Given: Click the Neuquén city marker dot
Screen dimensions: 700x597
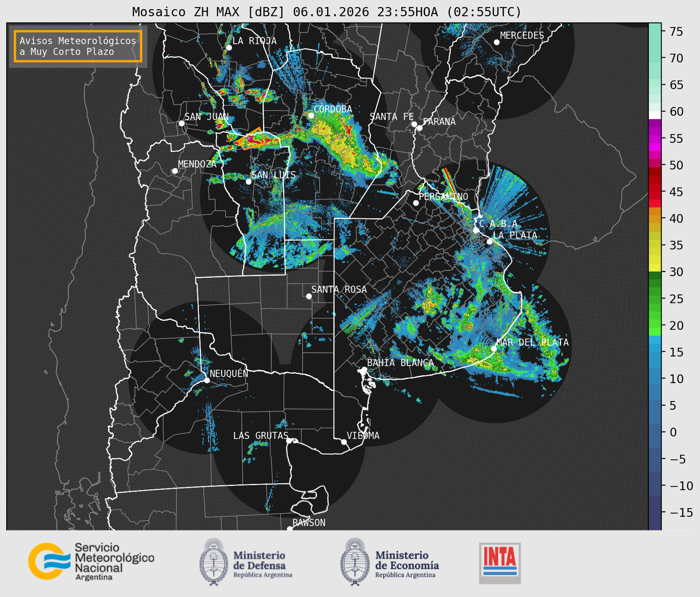Looking at the screenshot, I should [x=207, y=380].
